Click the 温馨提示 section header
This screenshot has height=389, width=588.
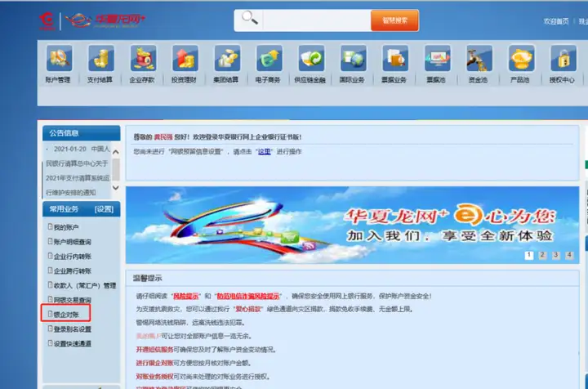(147, 278)
